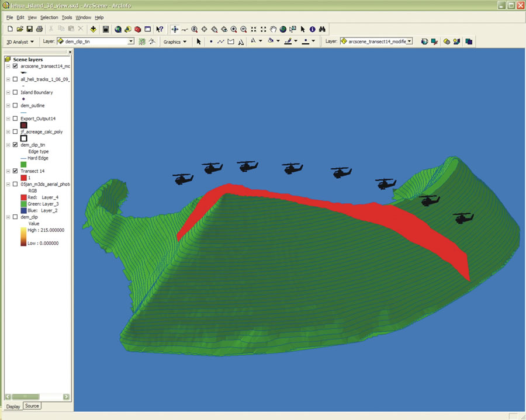Click the green dem_clip_tin symbol swatch
This screenshot has width=526, height=420.
coord(23,164)
